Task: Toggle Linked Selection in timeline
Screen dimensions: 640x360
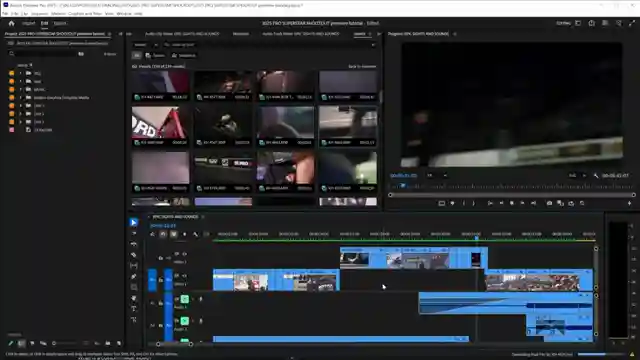Action: [173, 234]
